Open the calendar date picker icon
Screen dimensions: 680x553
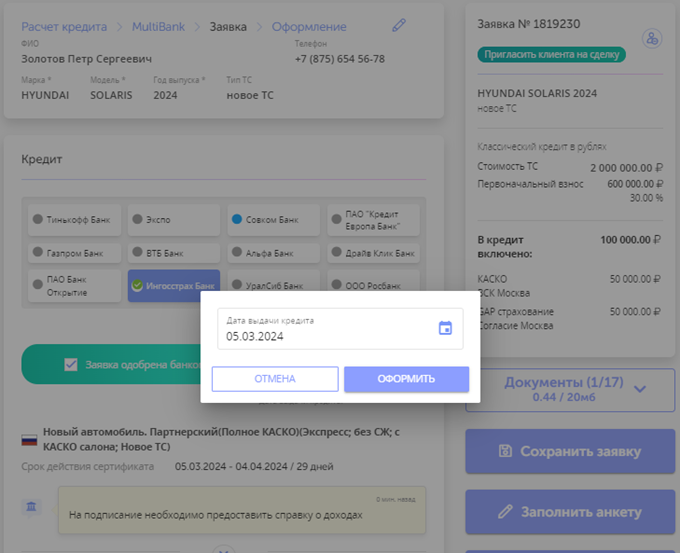pos(445,328)
